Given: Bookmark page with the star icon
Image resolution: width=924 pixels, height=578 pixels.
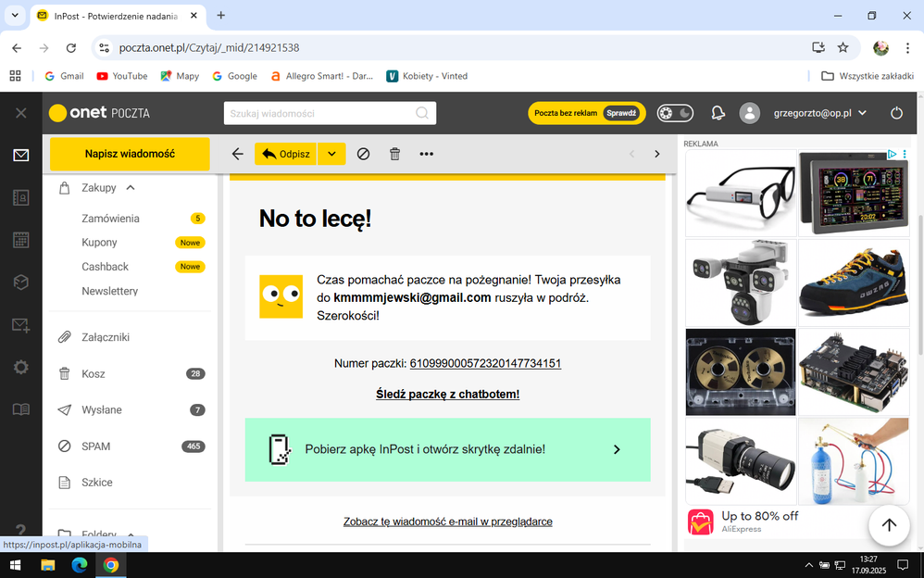Looking at the screenshot, I should [x=843, y=48].
